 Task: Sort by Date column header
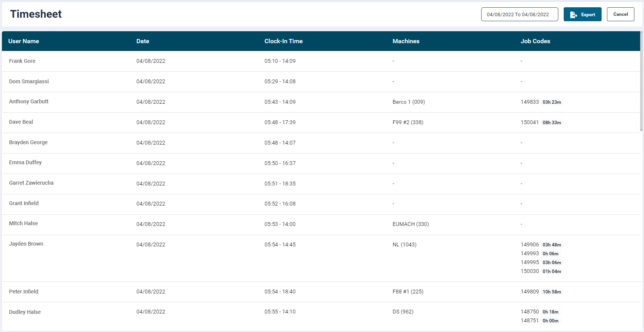click(142, 41)
